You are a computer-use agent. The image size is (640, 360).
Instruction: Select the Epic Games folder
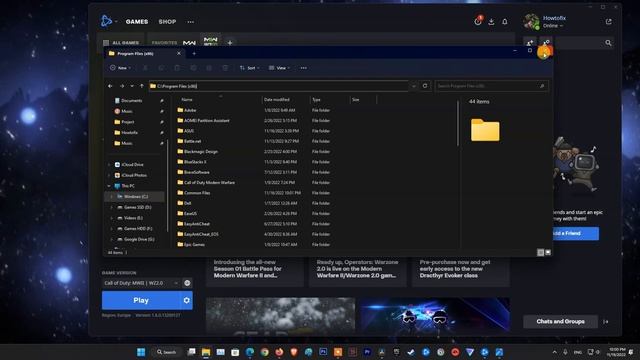coord(194,244)
